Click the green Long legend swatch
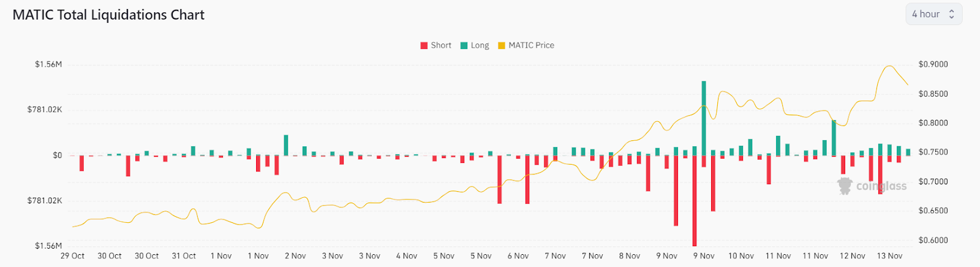Viewport: 980px width, 267px height. pos(464,45)
